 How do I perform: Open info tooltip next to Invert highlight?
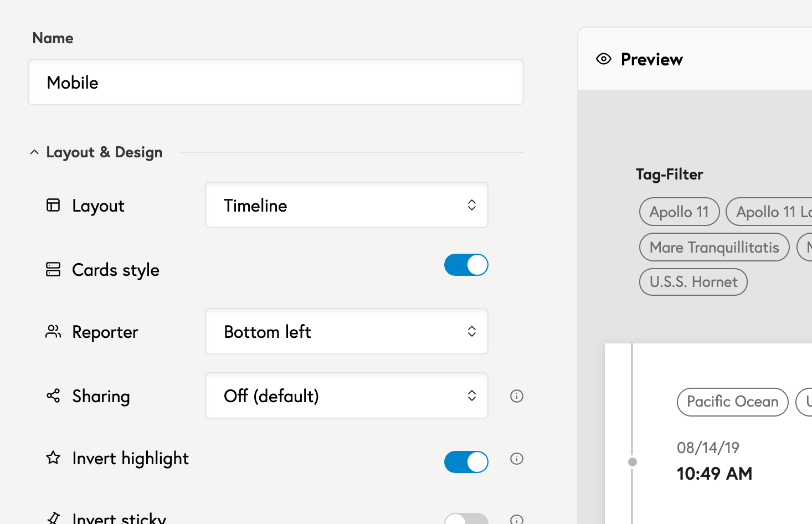pyautogui.click(x=516, y=459)
